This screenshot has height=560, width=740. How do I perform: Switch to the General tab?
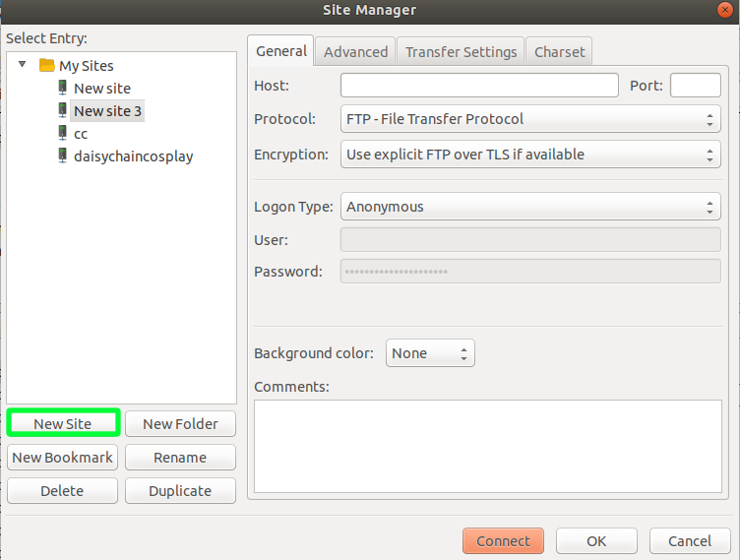point(281,51)
